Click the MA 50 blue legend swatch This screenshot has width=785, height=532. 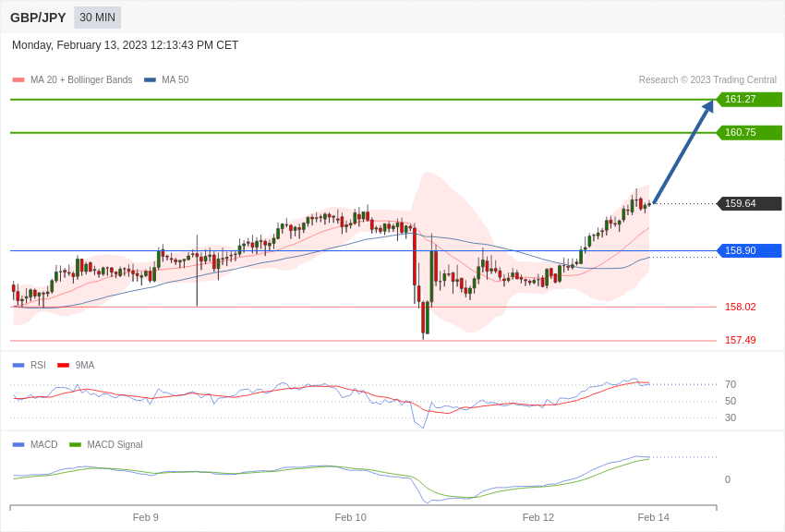click(150, 80)
